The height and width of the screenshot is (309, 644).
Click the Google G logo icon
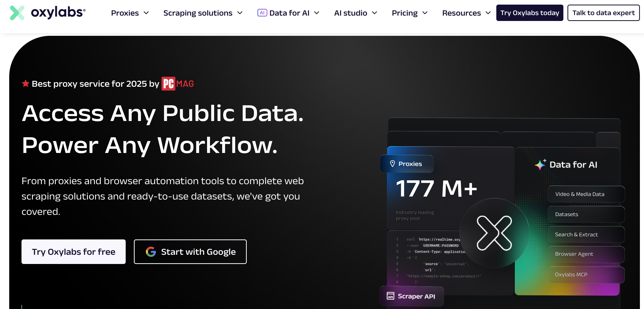tap(151, 252)
